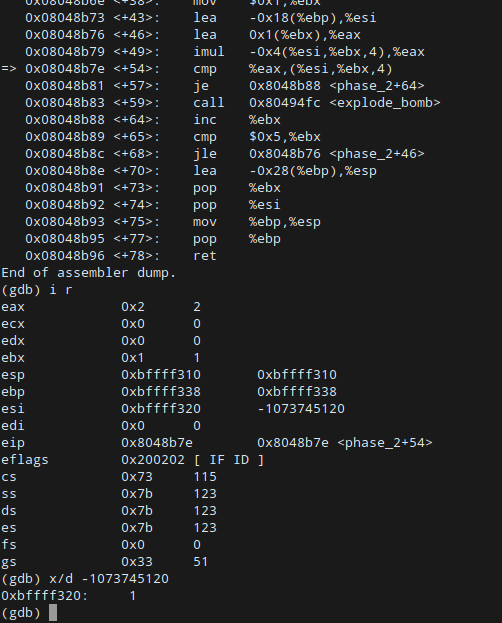Click the esi register hex value 0xbffff320
Viewport: 502px width, 623px height.
[x=161, y=409]
